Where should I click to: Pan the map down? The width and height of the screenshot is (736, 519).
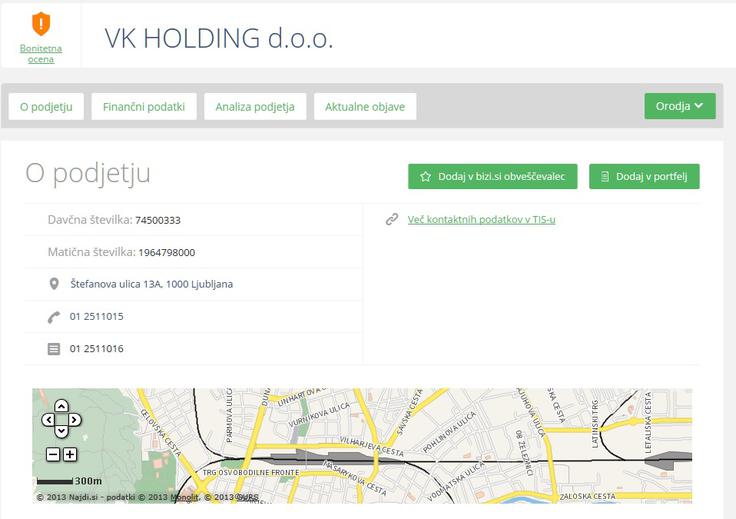coord(61,431)
